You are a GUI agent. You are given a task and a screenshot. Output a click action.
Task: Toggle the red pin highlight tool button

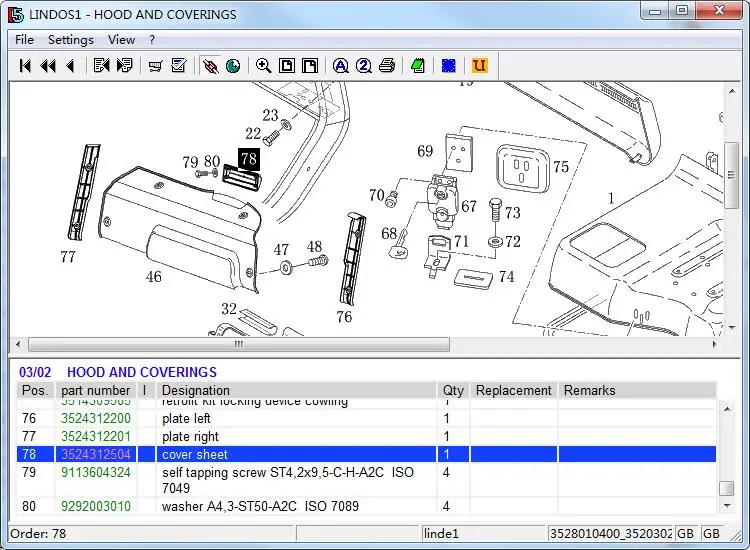210,66
